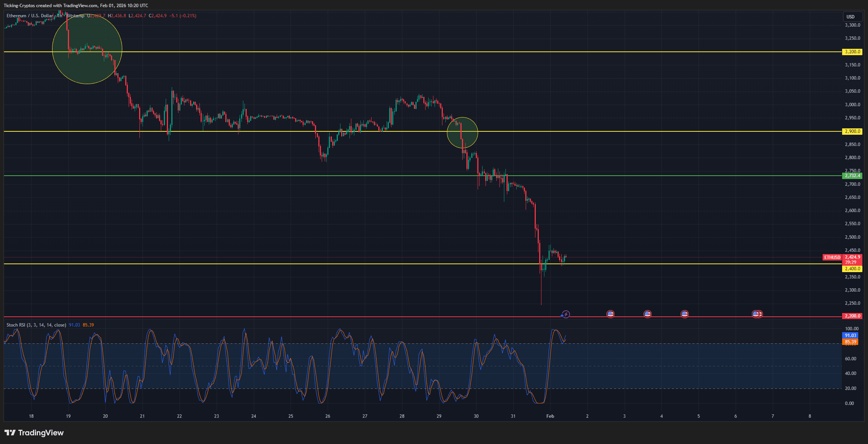Click the Ethereum / U.S. Dollar symbol name
Image resolution: width=868 pixels, height=444 pixels.
(x=29, y=16)
